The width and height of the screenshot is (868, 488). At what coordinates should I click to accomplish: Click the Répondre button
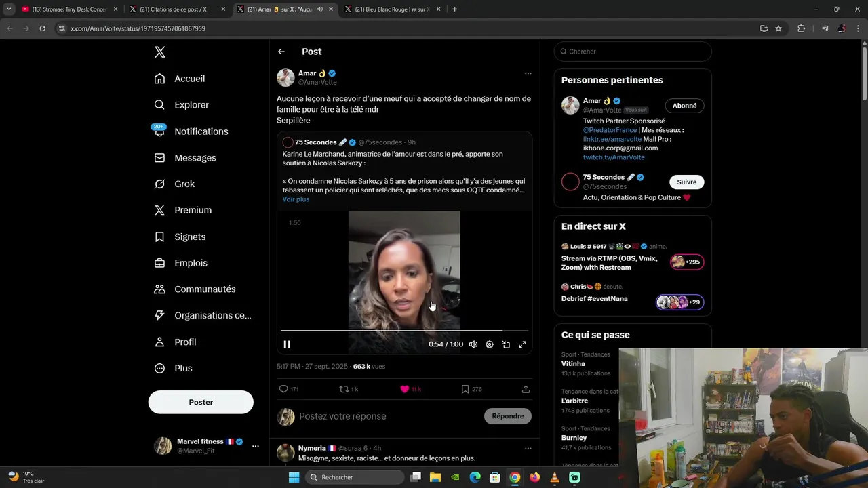508,416
